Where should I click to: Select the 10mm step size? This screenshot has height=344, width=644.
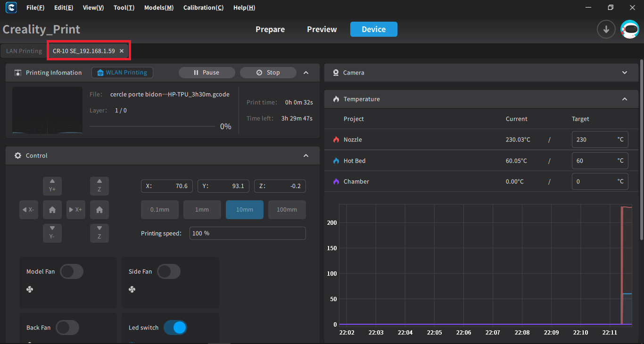point(245,210)
